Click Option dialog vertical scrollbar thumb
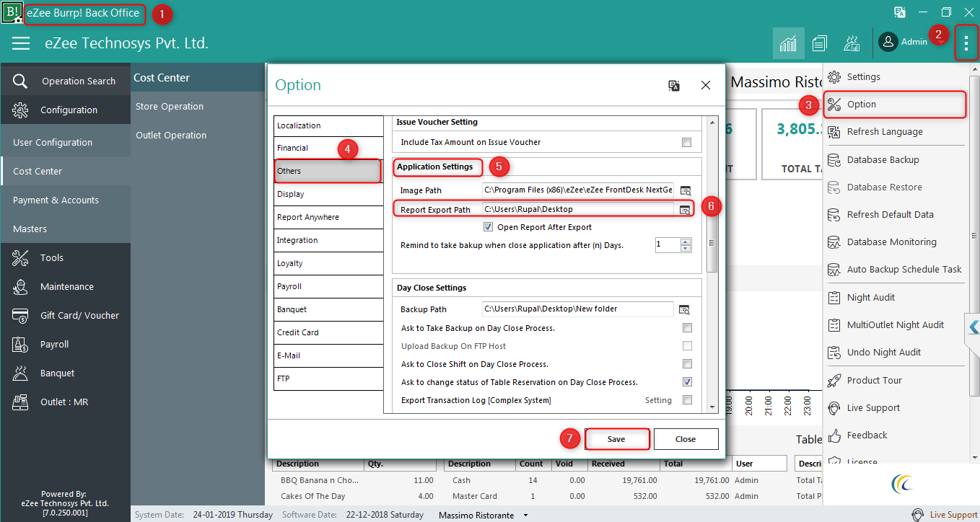Screen dimensions: 980x522 click(712, 243)
